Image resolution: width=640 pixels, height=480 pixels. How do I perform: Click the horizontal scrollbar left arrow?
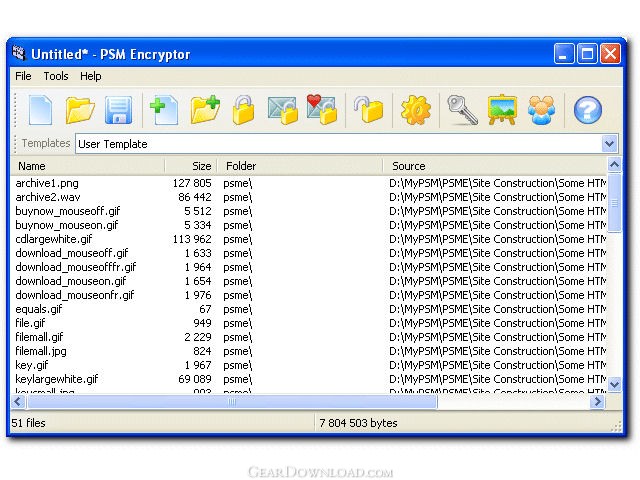tap(18, 402)
